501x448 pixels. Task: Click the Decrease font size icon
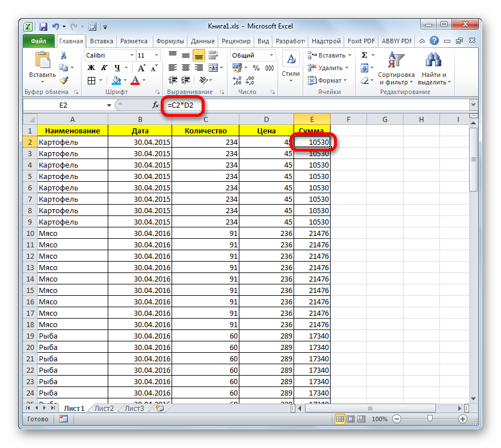point(154,68)
